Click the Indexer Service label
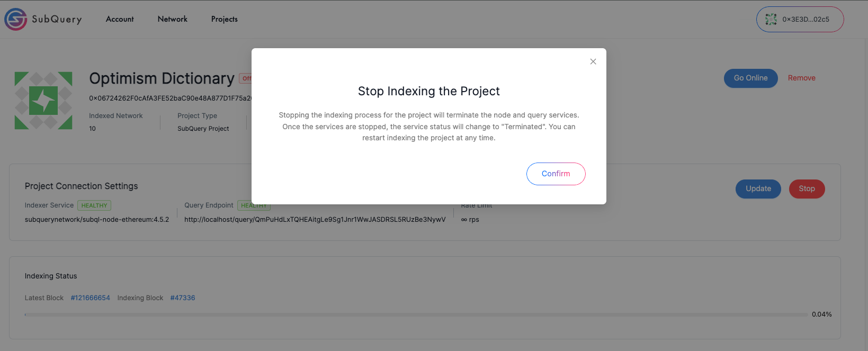868x351 pixels. coord(49,205)
